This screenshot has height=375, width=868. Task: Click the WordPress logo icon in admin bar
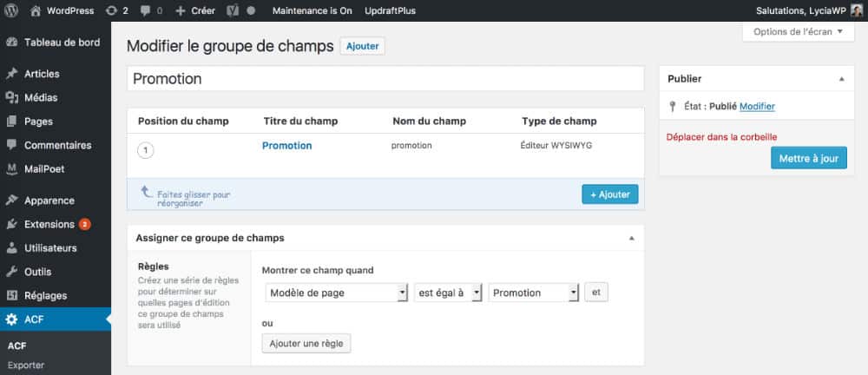pyautogui.click(x=11, y=10)
